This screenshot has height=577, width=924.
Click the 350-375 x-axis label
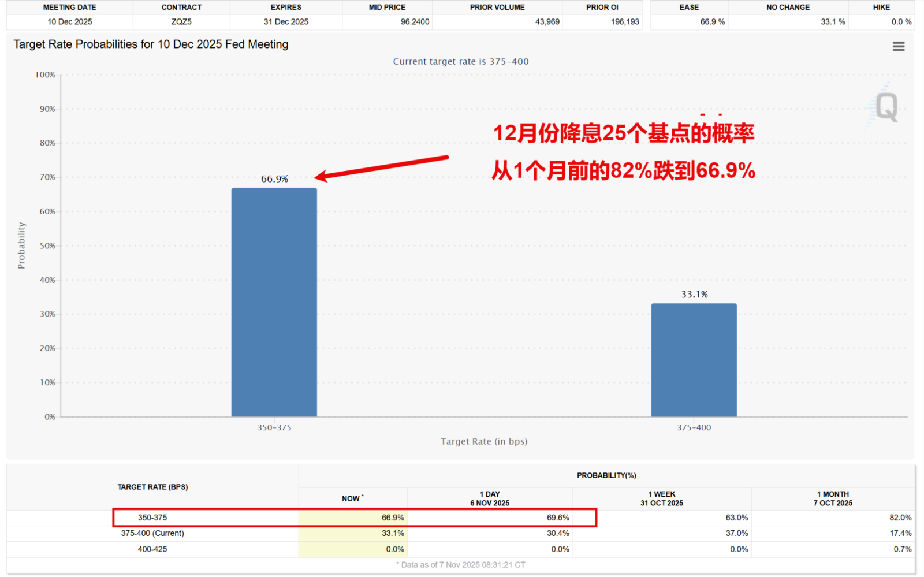pyautogui.click(x=274, y=427)
